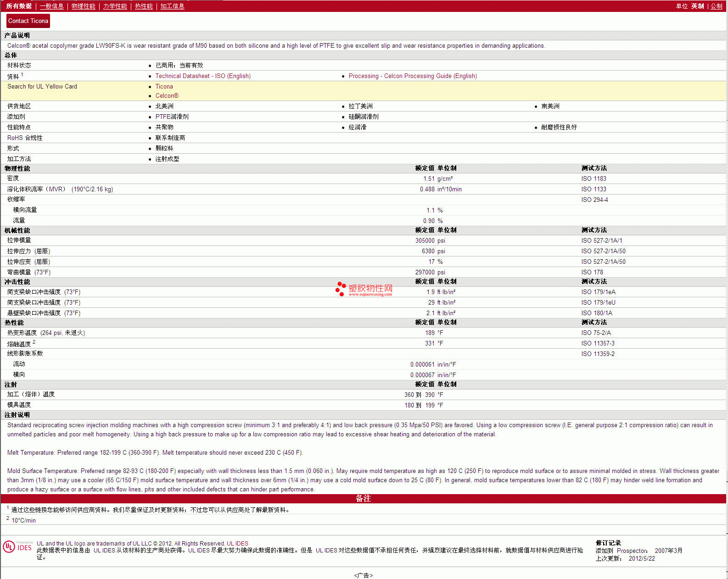Click the 密度 value 1.51
The image size is (728, 579).
coord(429,179)
